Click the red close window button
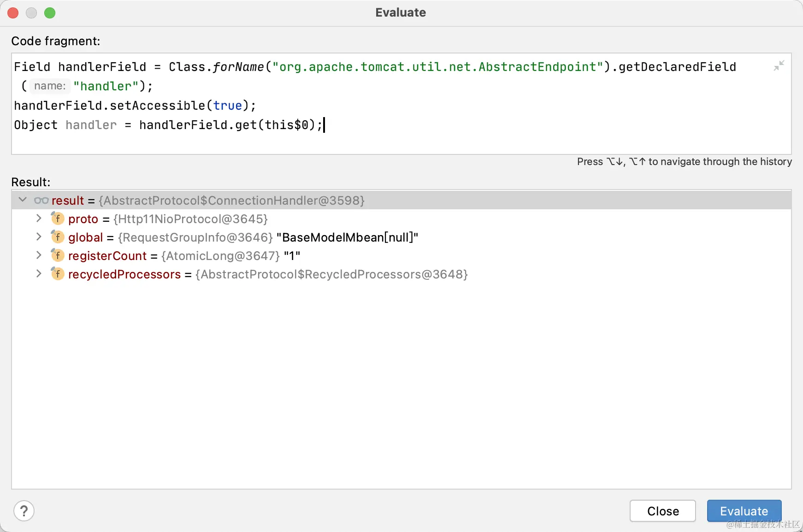803x532 pixels. [x=13, y=13]
